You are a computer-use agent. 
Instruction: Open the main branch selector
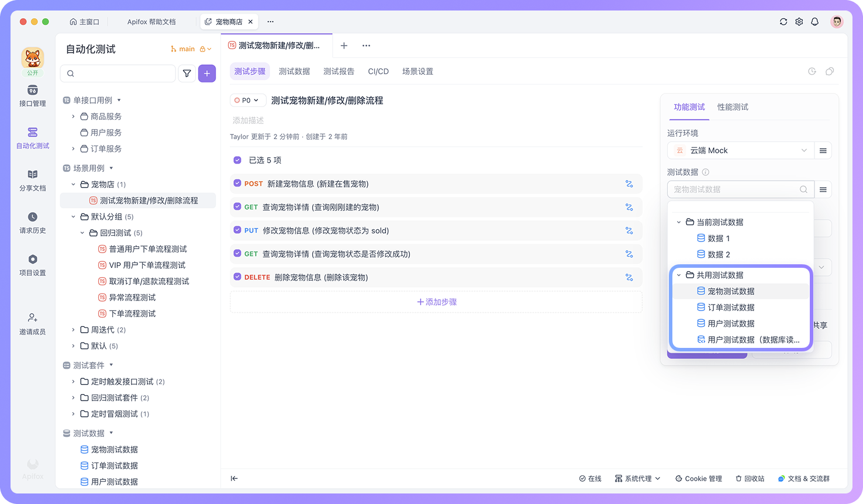coord(191,49)
